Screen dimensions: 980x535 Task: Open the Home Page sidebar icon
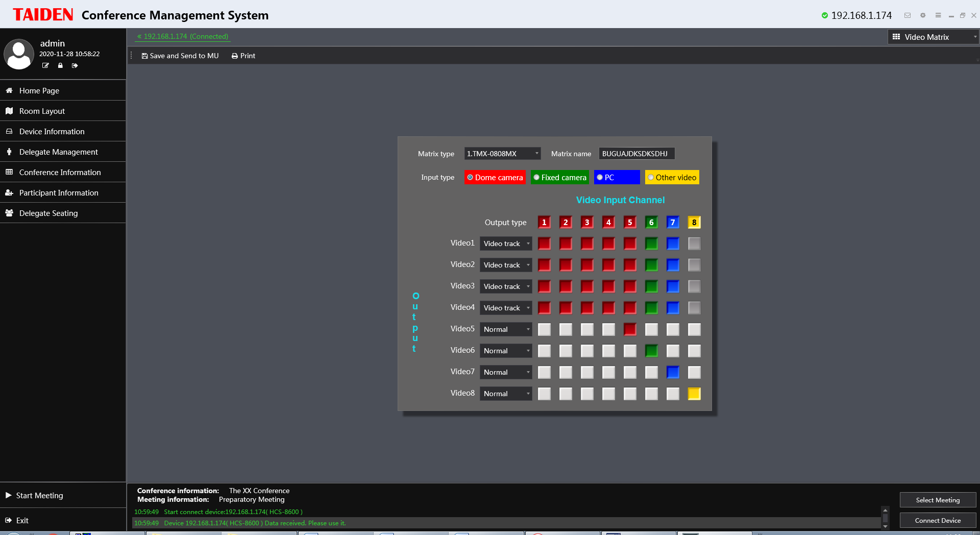click(x=9, y=90)
